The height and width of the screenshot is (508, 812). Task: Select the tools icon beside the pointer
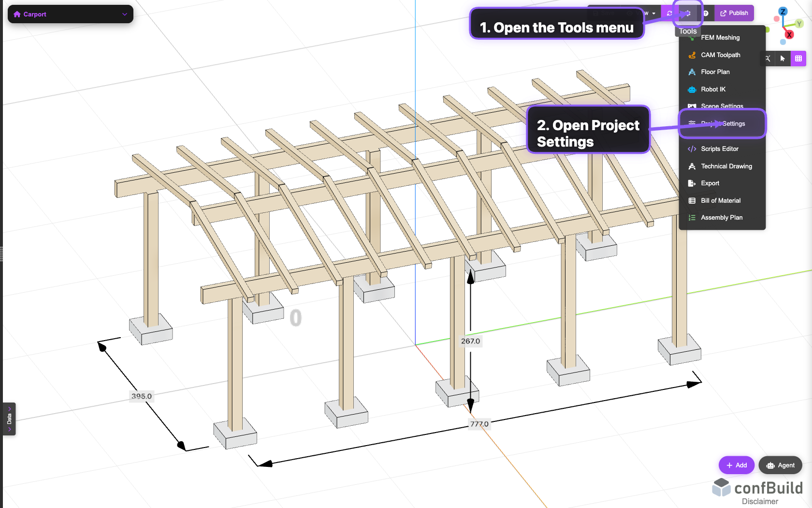coord(768,59)
